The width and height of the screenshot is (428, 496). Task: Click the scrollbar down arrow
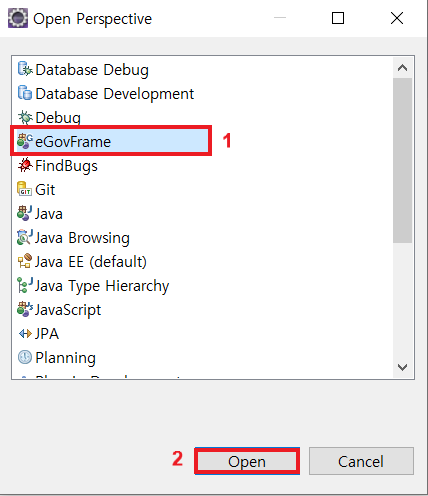click(x=403, y=367)
